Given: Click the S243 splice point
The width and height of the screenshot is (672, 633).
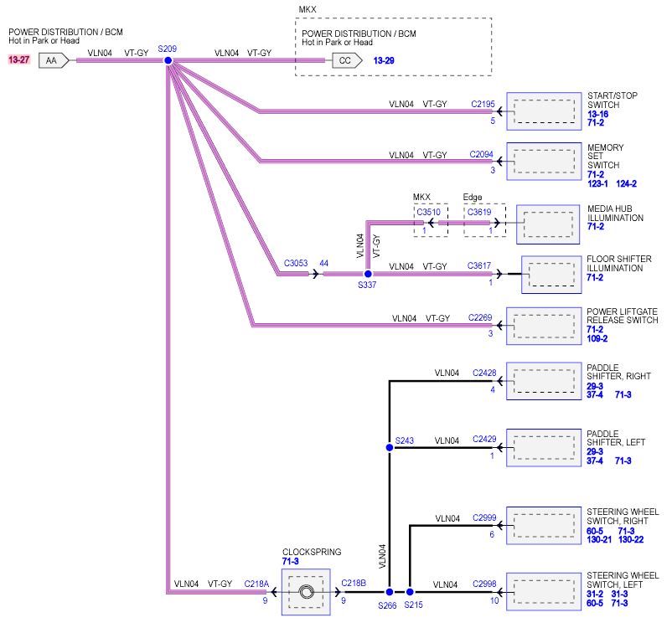Looking at the screenshot, I should click(x=389, y=448).
